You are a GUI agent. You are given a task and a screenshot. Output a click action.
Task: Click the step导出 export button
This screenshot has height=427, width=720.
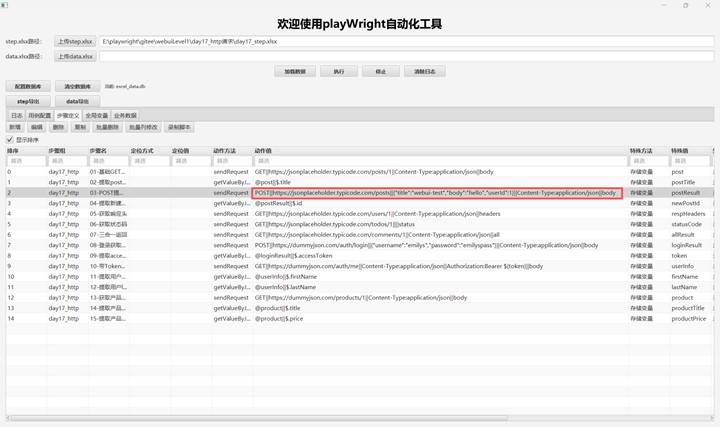click(28, 101)
